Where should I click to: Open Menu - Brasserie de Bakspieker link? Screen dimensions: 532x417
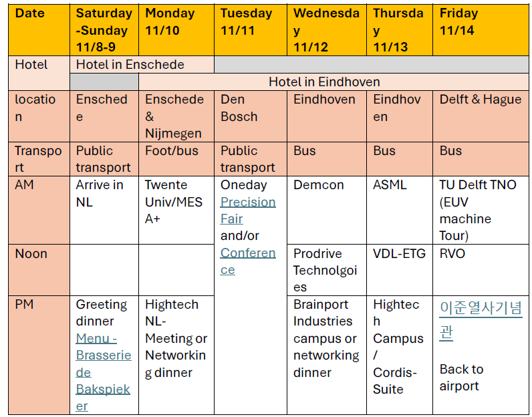point(104,372)
